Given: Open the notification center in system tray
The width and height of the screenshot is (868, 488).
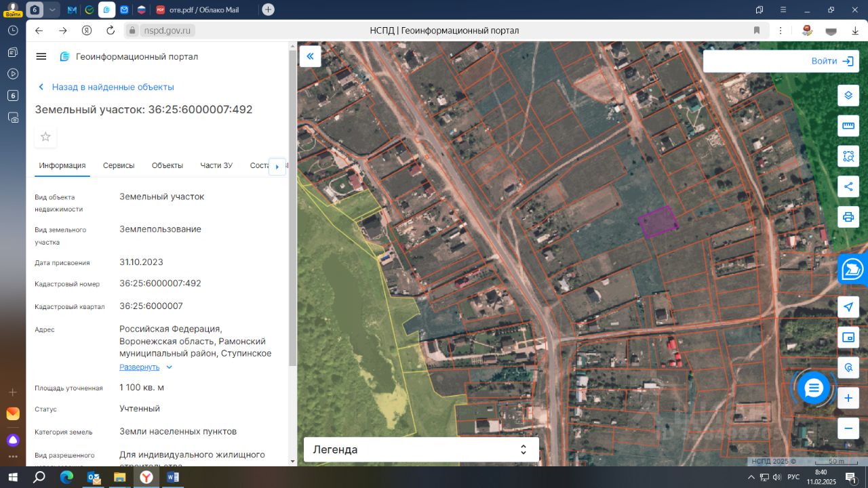Looking at the screenshot, I should (850, 477).
